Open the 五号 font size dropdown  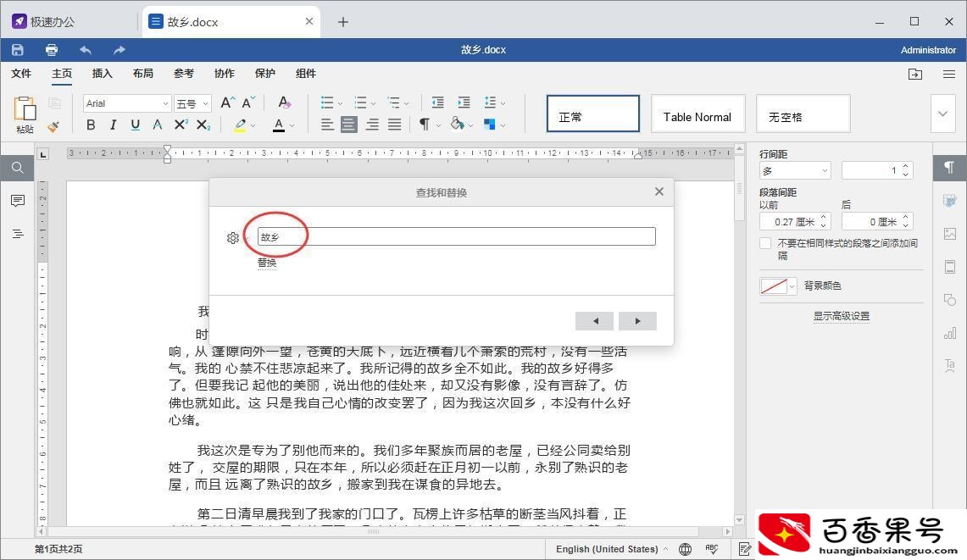pyautogui.click(x=192, y=103)
